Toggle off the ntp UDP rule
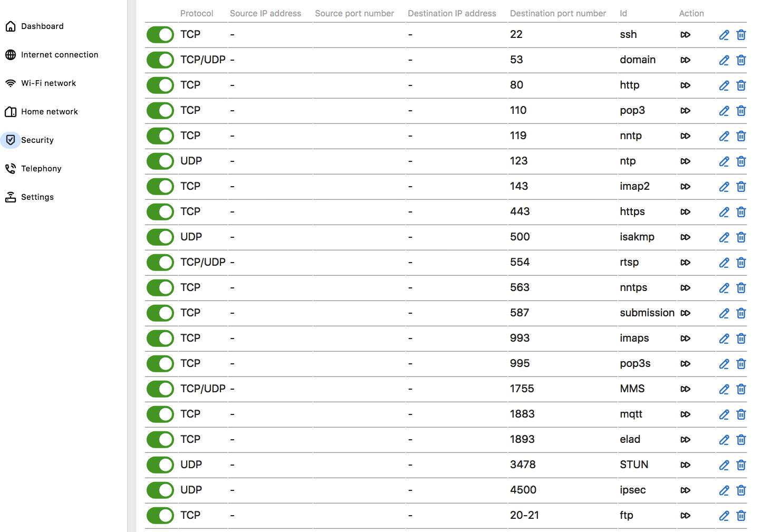Viewport: 760px width, 532px height. click(160, 161)
